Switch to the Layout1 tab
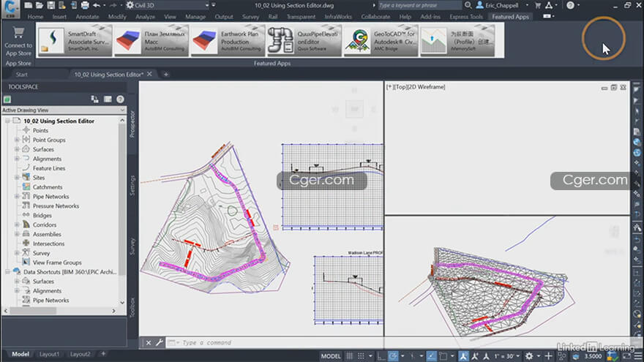 click(x=49, y=354)
